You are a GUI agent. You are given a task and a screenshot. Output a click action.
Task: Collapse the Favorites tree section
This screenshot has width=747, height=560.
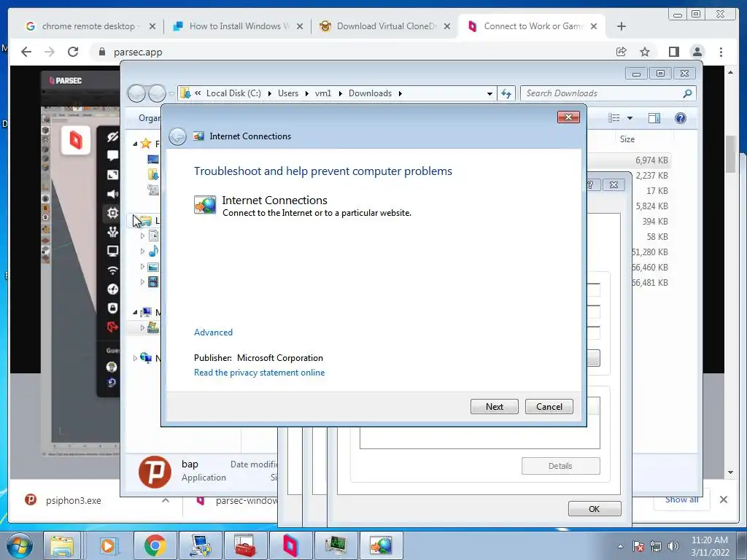point(135,144)
